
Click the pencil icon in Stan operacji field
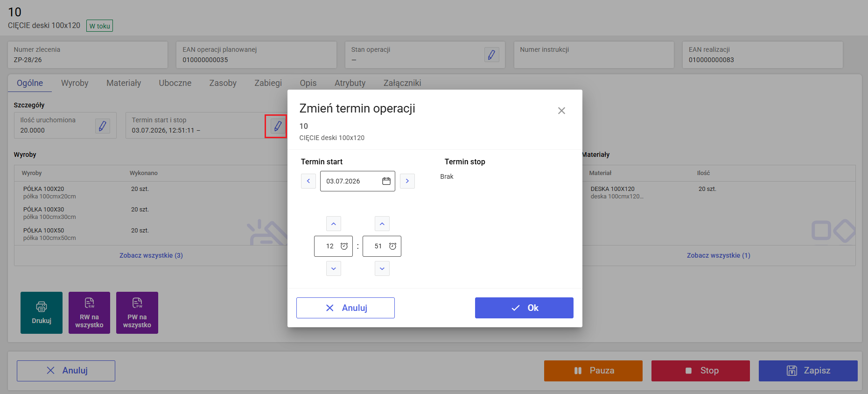491,55
